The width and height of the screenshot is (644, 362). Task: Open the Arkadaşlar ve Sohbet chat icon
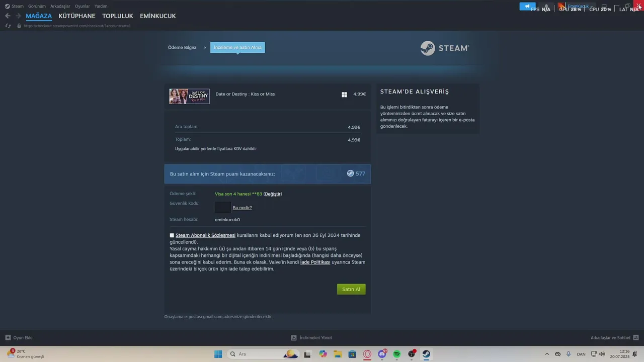(x=636, y=338)
